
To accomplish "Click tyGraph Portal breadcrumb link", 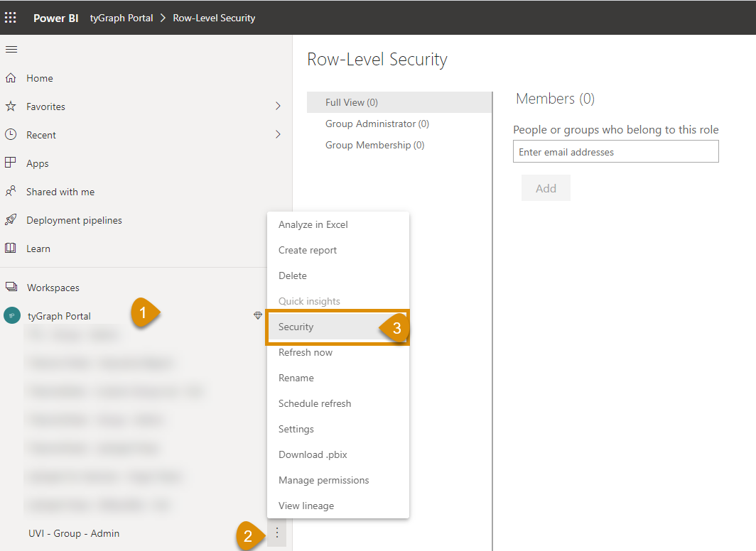I will [x=121, y=18].
